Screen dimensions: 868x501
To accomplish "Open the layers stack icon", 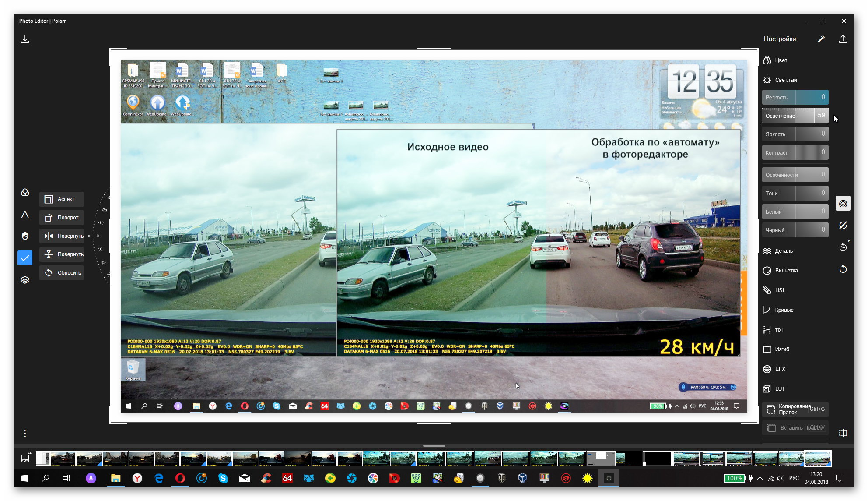I will pos(25,280).
